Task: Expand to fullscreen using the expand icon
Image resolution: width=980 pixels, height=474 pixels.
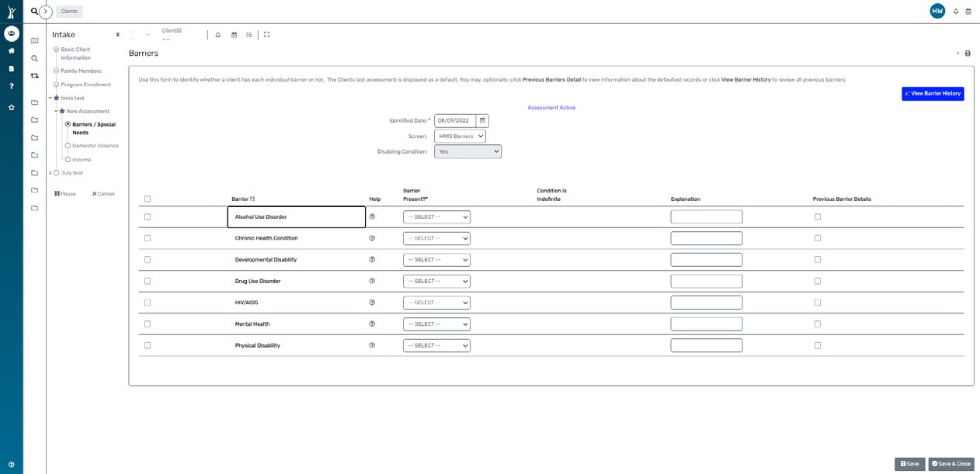Action: point(266,34)
